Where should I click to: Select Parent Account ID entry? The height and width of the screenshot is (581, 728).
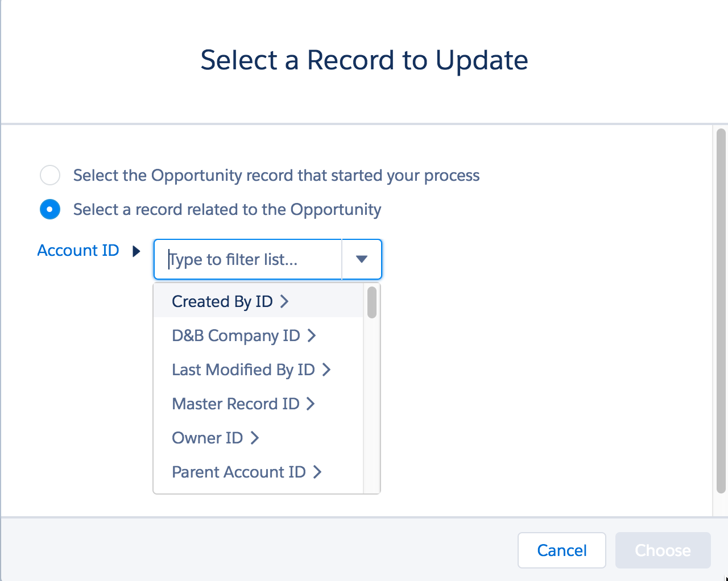238,472
